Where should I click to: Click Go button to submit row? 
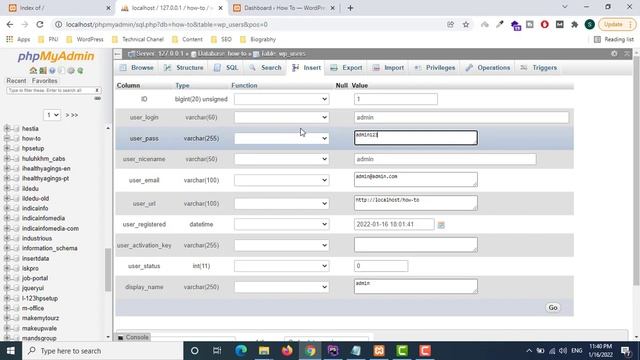553,308
